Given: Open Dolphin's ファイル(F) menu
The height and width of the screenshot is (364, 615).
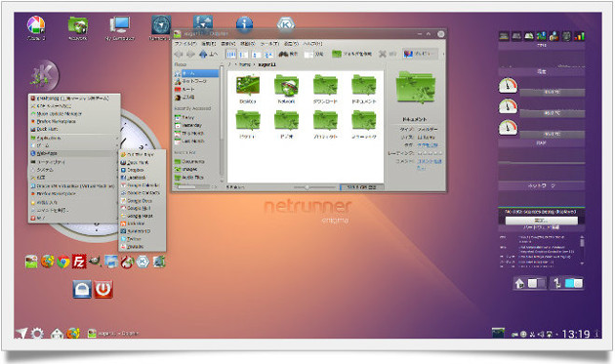Looking at the screenshot, I should (185, 43).
